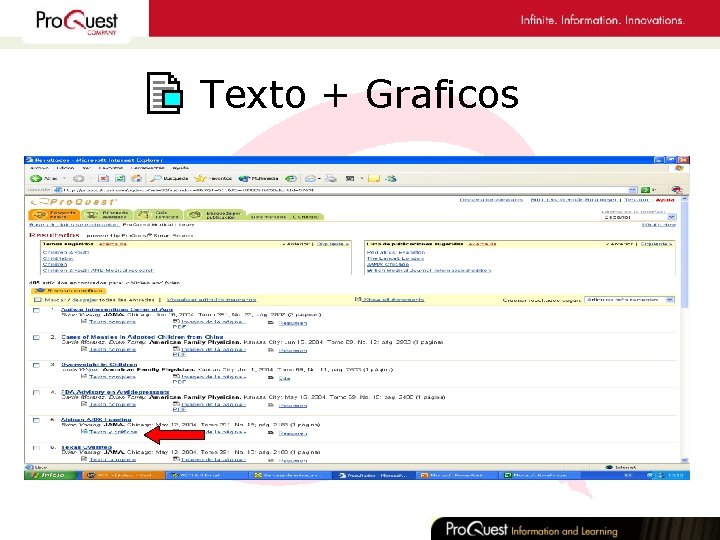Check the box for result 3
The width and height of the screenshot is (720, 540).
[x=36, y=366]
